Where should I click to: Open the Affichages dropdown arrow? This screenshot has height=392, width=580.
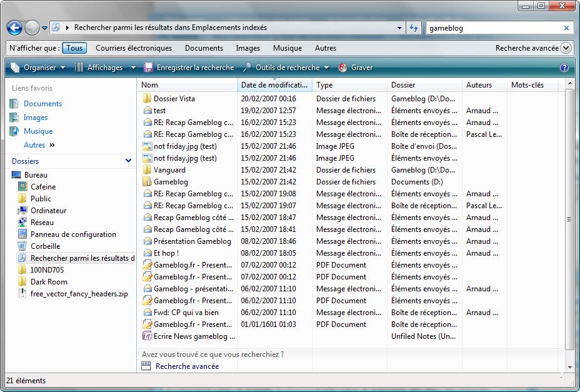[133, 68]
